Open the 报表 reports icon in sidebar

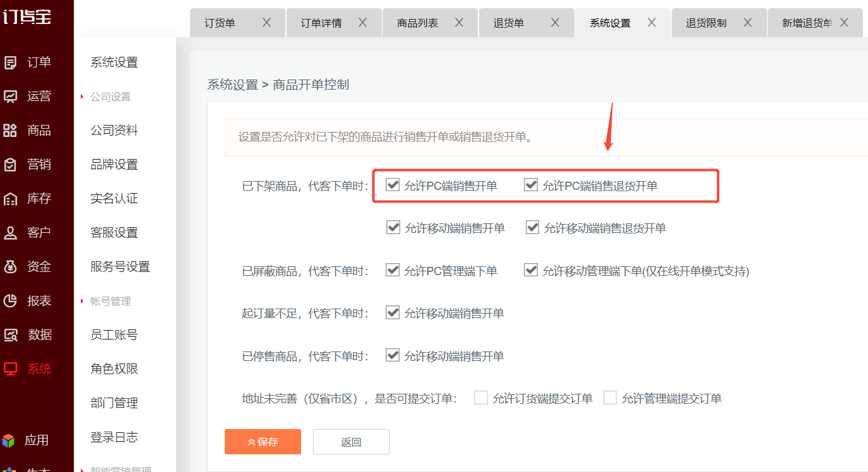pyautogui.click(x=10, y=301)
